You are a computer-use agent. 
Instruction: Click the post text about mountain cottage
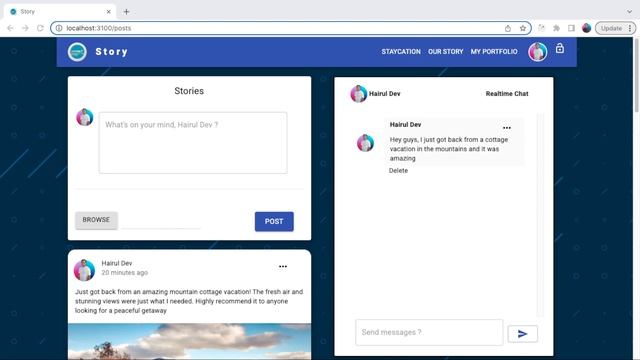[x=189, y=301]
